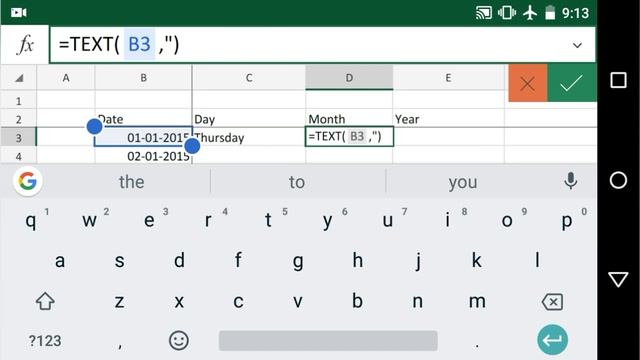Screen dimensions: 640x360
Task: Choose suggestion word 'the'
Action: tap(131, 182)
